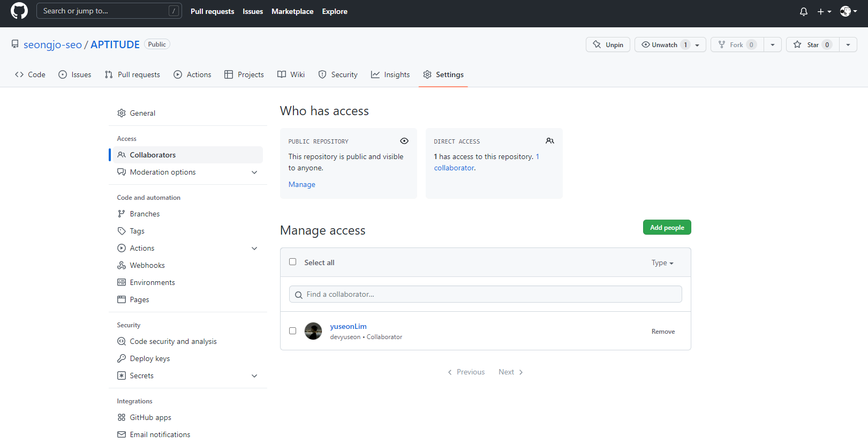868x443 pixels.
Task: Click the magnifier icon in collaborator search
Action: click(x=299, y=295)
